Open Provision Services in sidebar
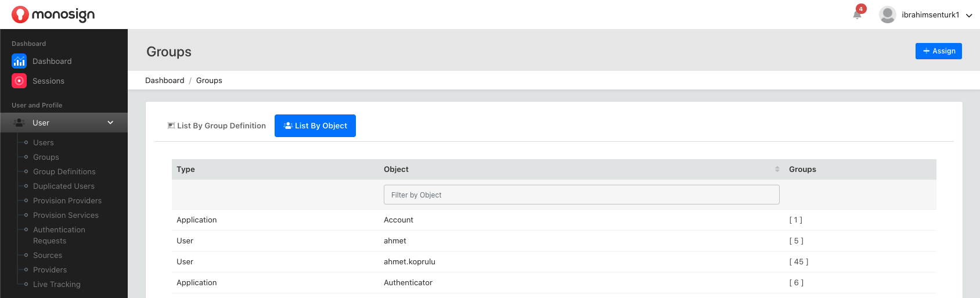Viewport: 980px width, 298px height. coord(66,215)
